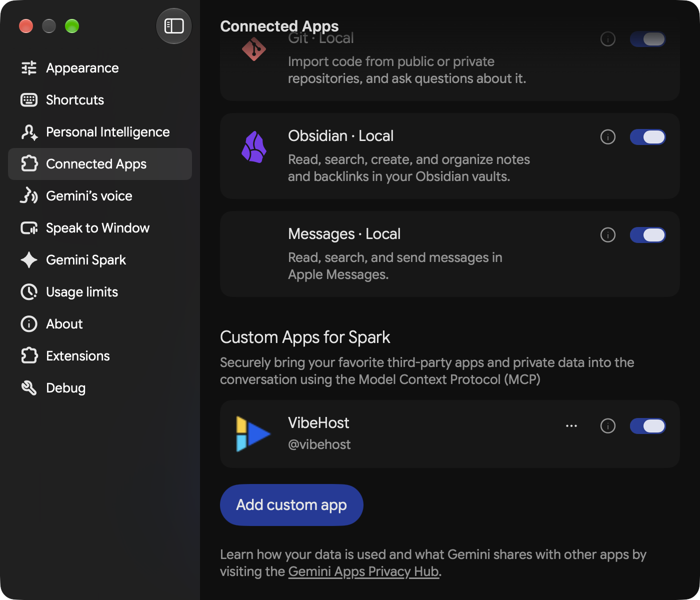Click the Extensions puzzle icon

tap(29, 356)
